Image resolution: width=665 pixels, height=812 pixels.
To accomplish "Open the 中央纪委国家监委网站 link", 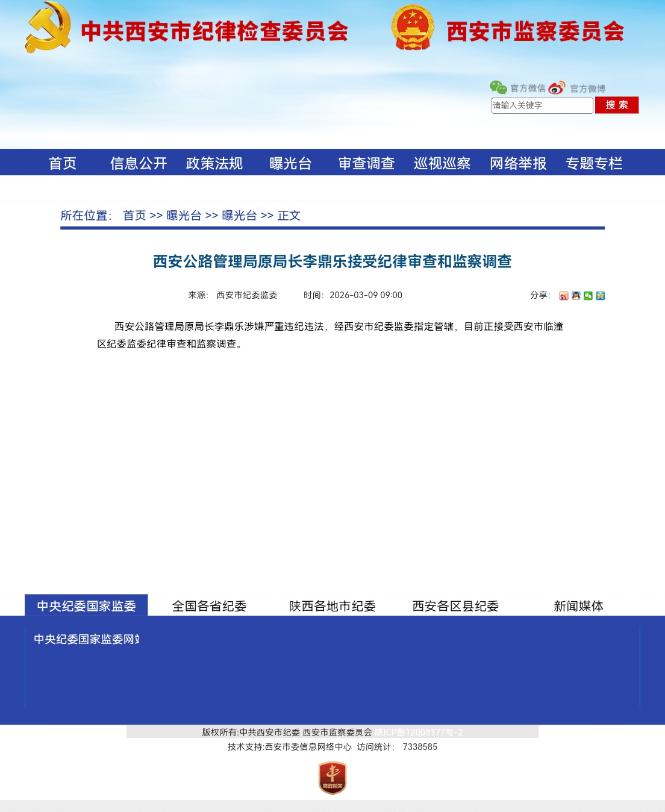I will [x=87, y=639].
